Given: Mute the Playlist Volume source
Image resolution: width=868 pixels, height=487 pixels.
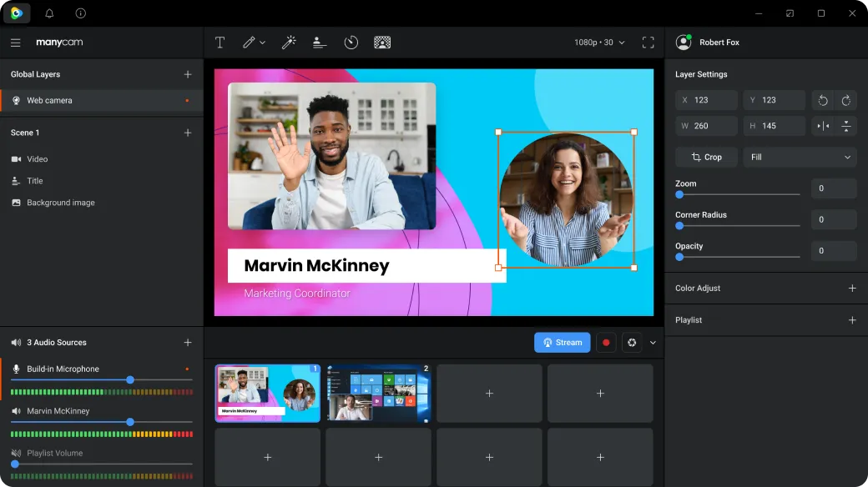Looking at the screenshot, I should click(15, 453).
